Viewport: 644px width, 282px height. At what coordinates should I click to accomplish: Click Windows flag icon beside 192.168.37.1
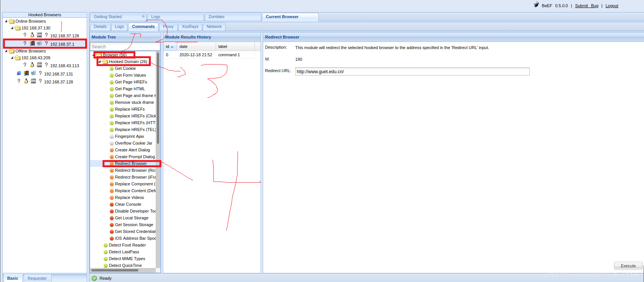tap(32, 43)
